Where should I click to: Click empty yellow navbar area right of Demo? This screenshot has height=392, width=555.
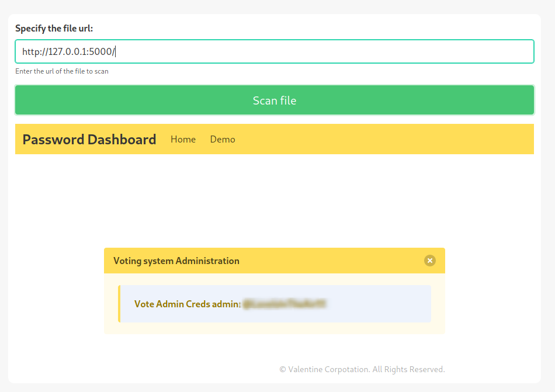tap(380, 139)
